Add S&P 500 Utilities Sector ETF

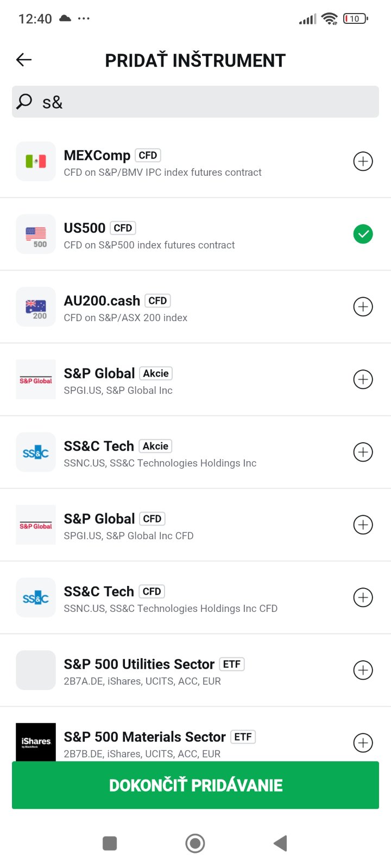point(363,670)
